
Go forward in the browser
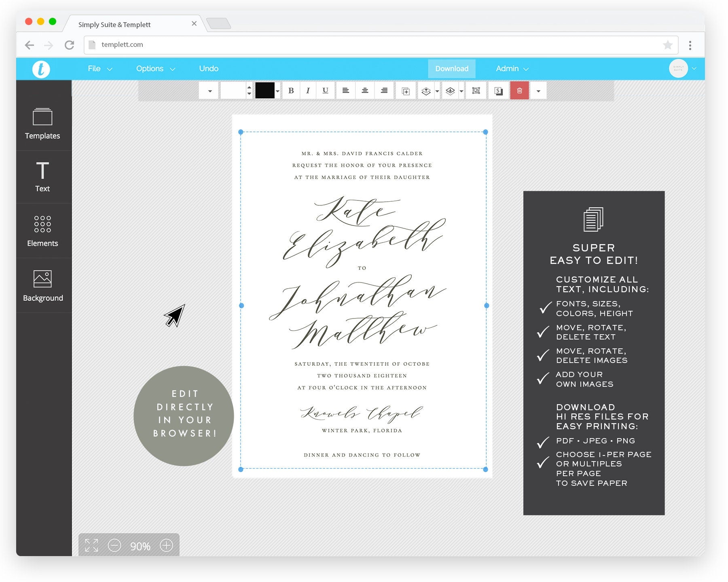tap(49, 45)
